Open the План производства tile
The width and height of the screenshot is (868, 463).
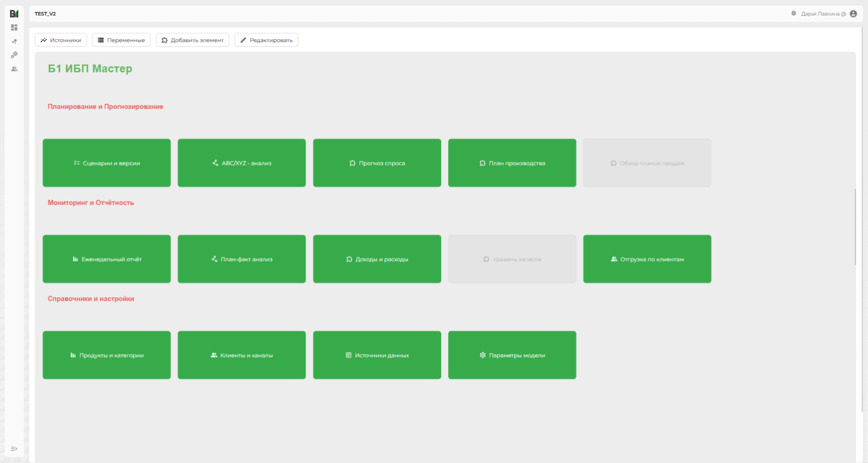pos(512,163)
